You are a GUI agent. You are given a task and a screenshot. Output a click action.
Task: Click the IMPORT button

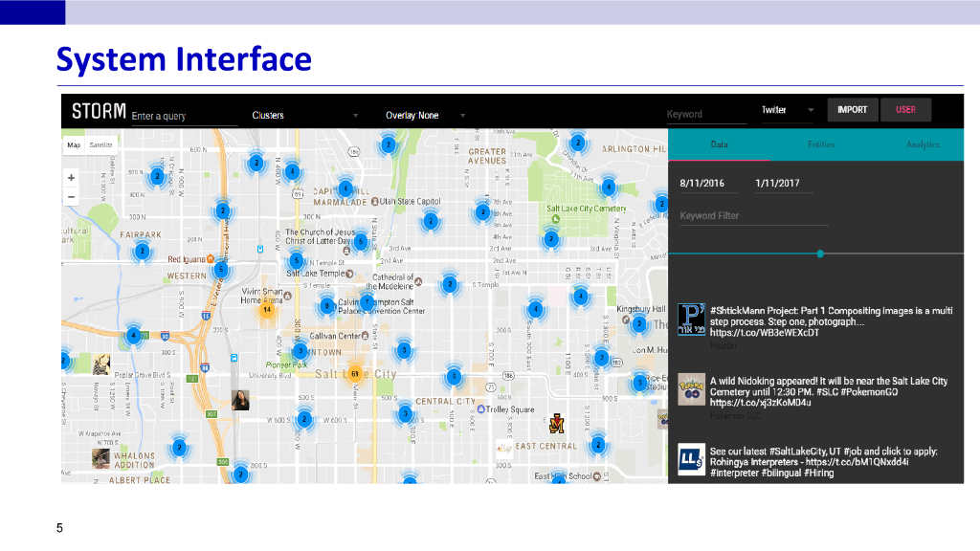click(852, 110)
